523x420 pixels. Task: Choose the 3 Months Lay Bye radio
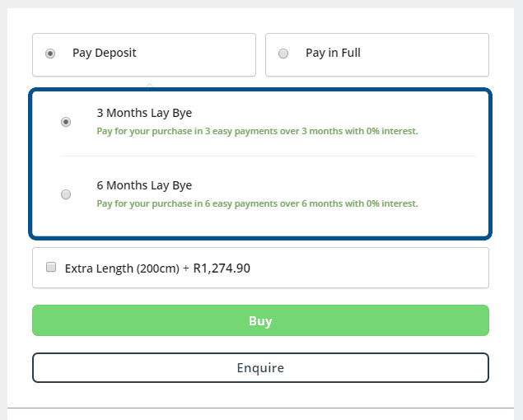coord(66,122)
